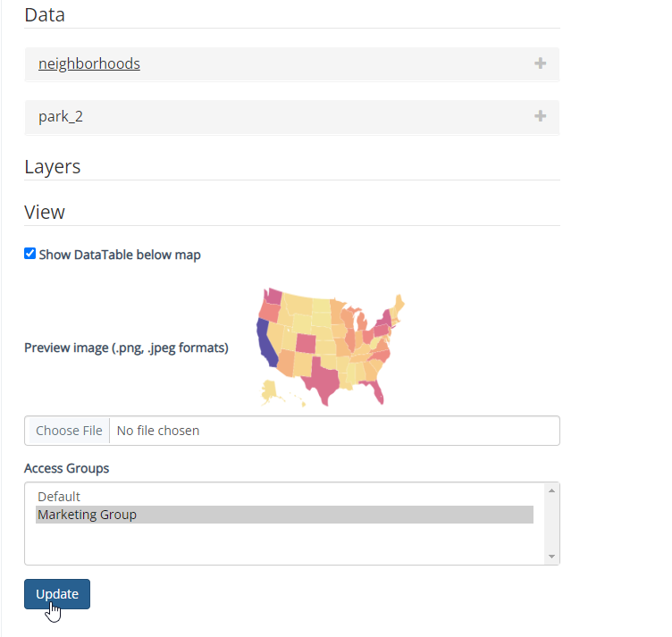The width and height of the screenshot is (672, 637).
Task: Click the Data section heading
Action: [45, 14]
